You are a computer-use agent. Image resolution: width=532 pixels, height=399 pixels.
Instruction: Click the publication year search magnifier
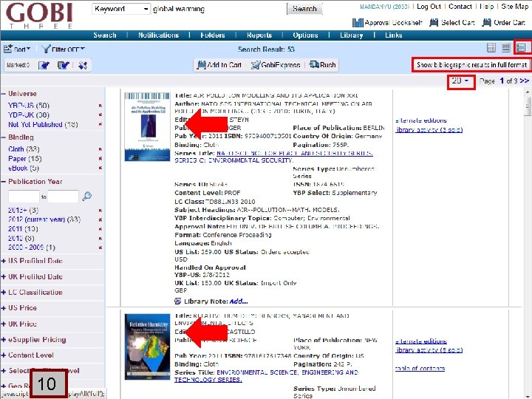(x=87, y=196)
